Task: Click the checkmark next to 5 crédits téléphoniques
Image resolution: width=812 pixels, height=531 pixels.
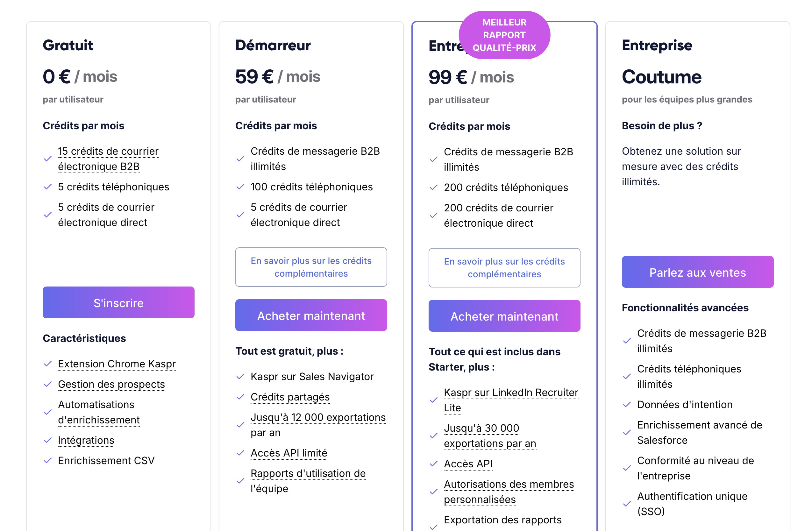Action: [x=48, y=187]
